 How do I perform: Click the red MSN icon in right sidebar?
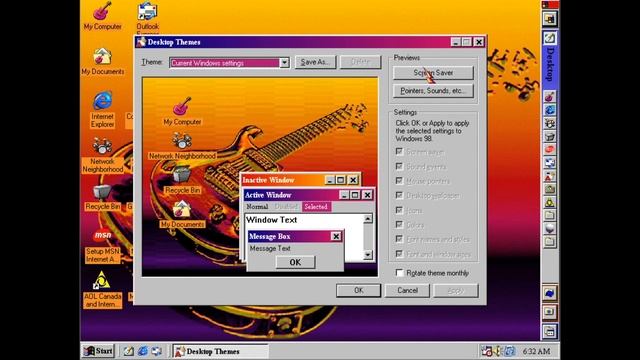(549, 149)
